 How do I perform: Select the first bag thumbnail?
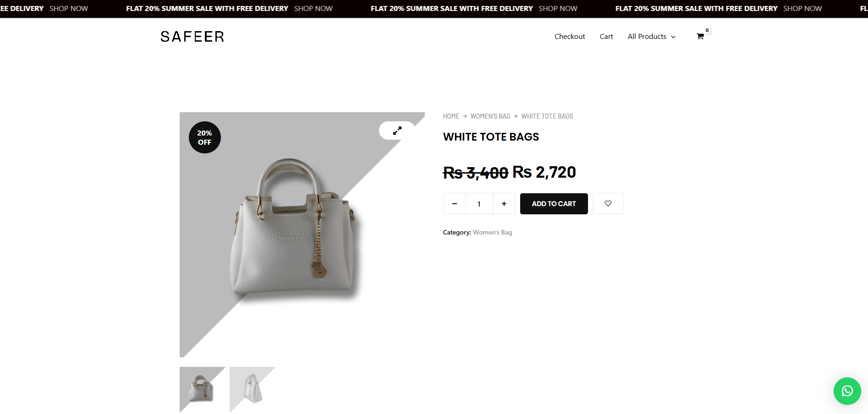pos(202,389)
